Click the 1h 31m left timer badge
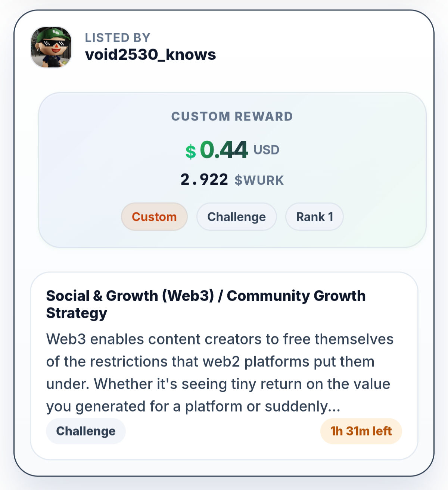 click(361, 431)
